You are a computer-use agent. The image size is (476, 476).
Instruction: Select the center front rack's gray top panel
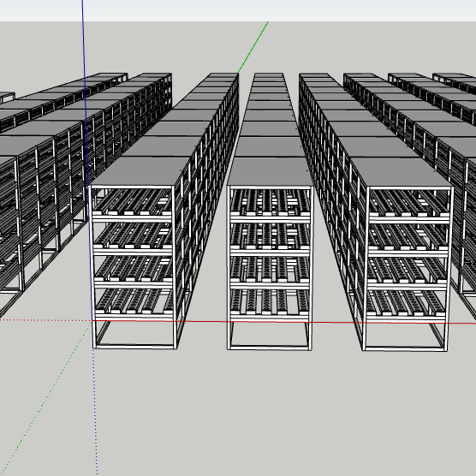point(271,172)
